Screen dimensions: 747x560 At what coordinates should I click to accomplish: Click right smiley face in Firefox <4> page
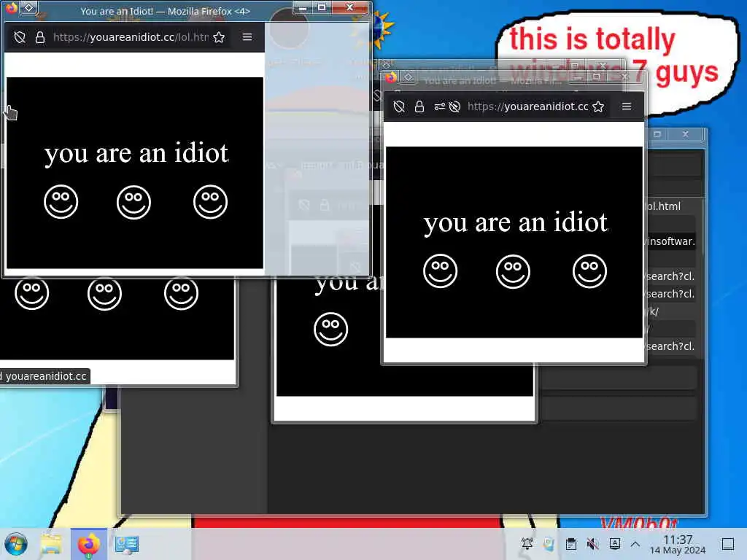click(210, 201)
